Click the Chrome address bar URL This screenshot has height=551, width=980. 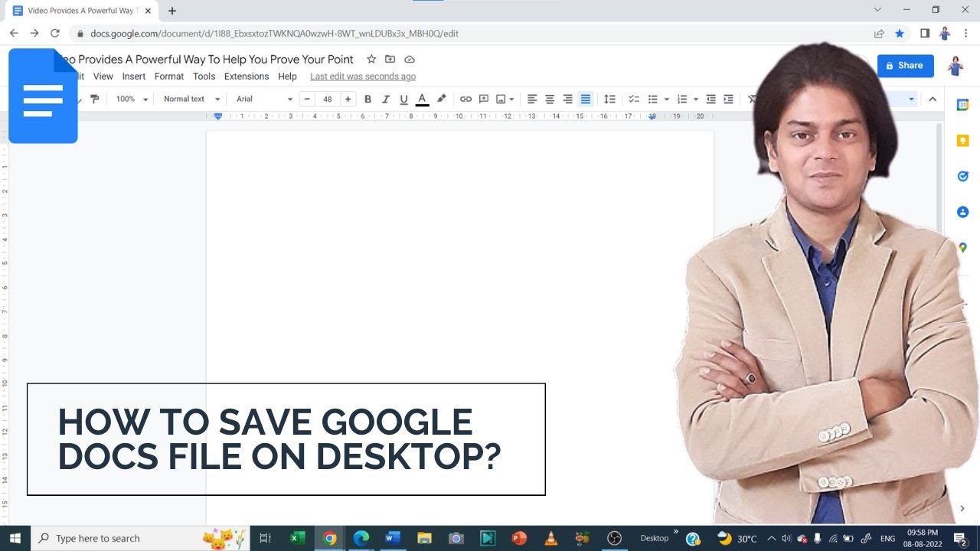274,34
